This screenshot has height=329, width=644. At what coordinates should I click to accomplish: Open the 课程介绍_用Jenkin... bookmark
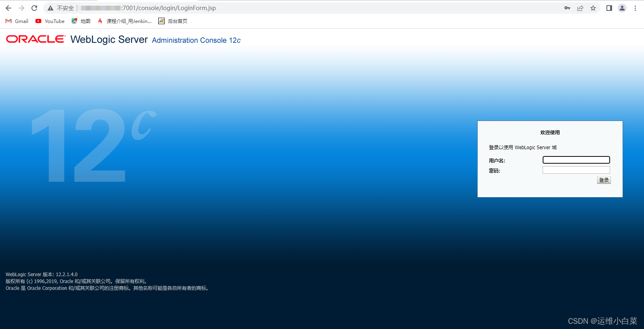(x=125, y=21)
